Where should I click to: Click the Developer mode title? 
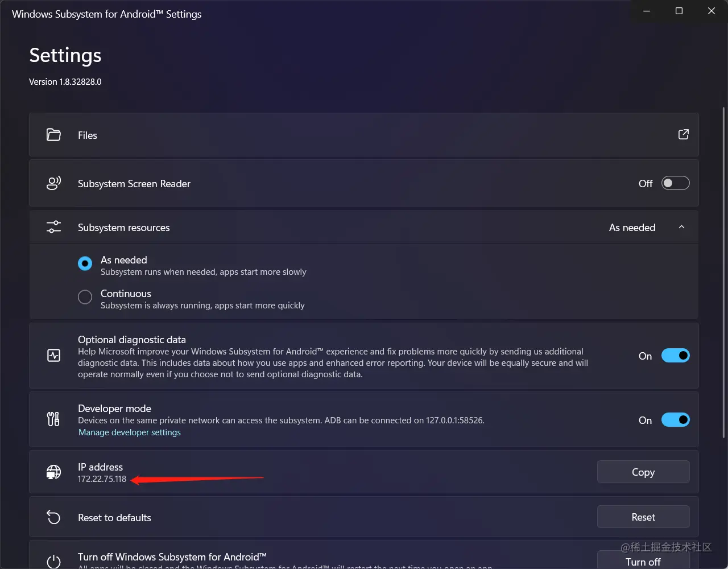(x=114, y=409)
